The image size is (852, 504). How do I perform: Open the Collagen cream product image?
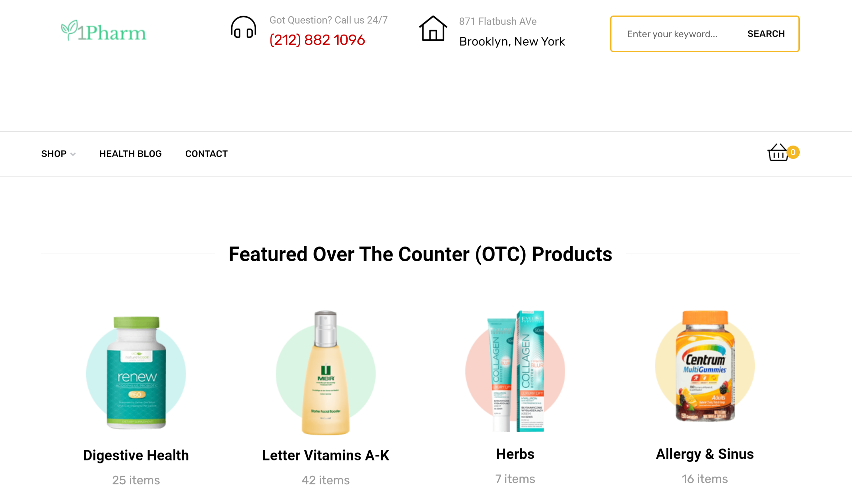(515, 371)
